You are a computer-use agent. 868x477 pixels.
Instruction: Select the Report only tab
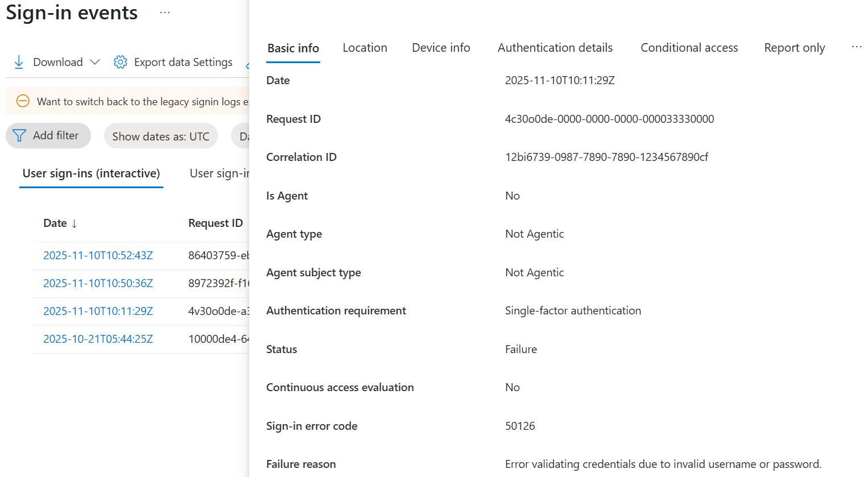794,48
